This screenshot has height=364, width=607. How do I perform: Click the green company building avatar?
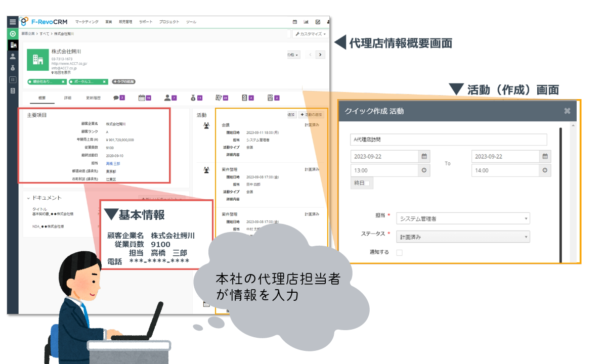(37, 59)
